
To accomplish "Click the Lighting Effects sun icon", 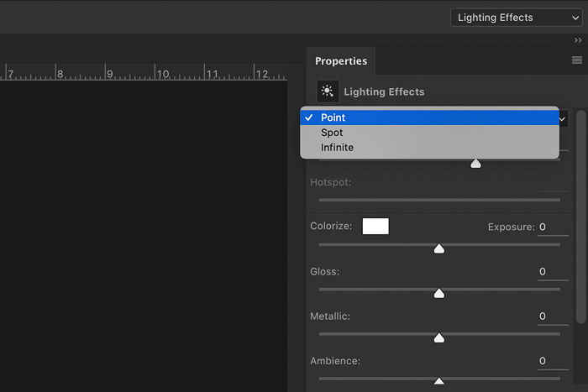I will [328, 91].
